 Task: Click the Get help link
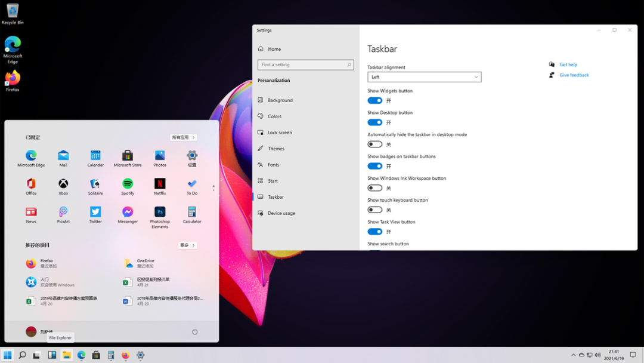(x=568, y=64)
